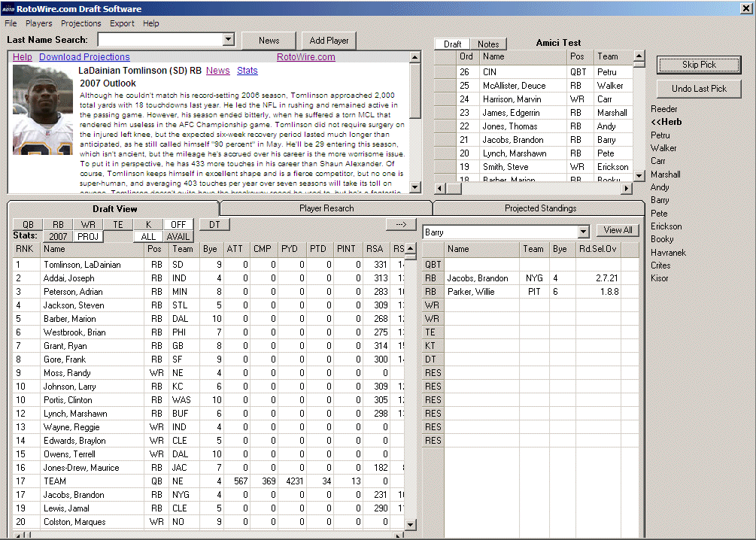Image resolution: width=756 pixels, height=540 pixels.
Task: Open the File menu
Action: tap(11, 23)
